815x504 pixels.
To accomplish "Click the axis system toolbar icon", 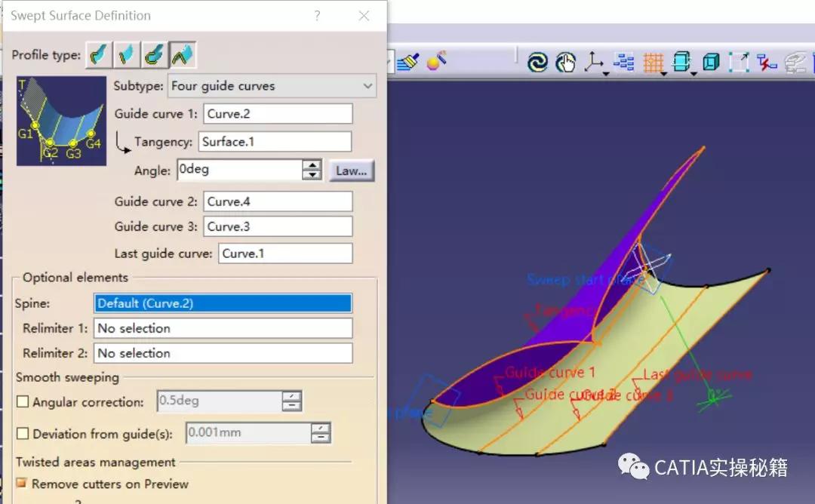I will pyautogui.click(x=594, y=63).
